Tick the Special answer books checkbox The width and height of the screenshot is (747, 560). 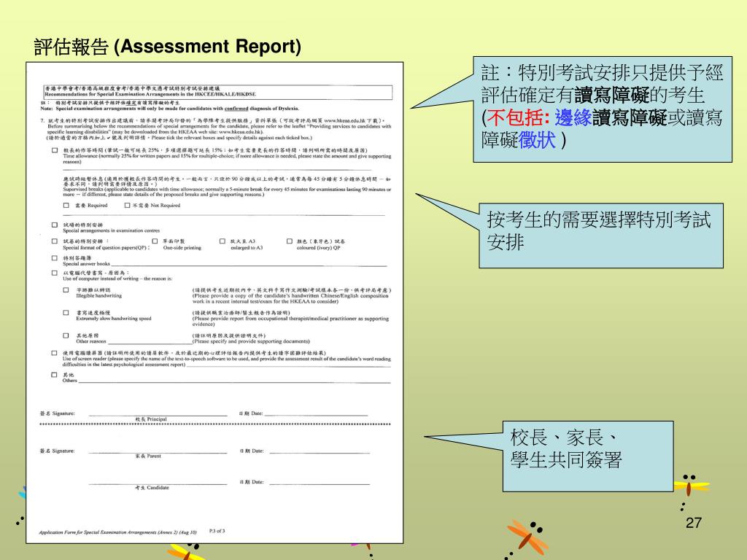tap(54, 258)
